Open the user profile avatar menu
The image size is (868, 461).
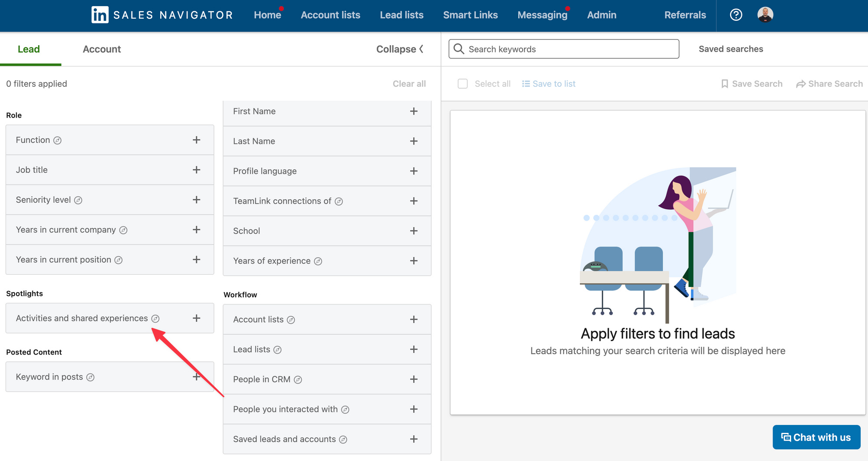point(765,15)
